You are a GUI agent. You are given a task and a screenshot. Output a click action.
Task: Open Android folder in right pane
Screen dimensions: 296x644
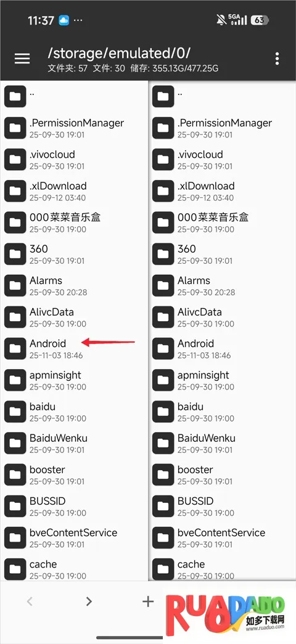tap(223, 349)
